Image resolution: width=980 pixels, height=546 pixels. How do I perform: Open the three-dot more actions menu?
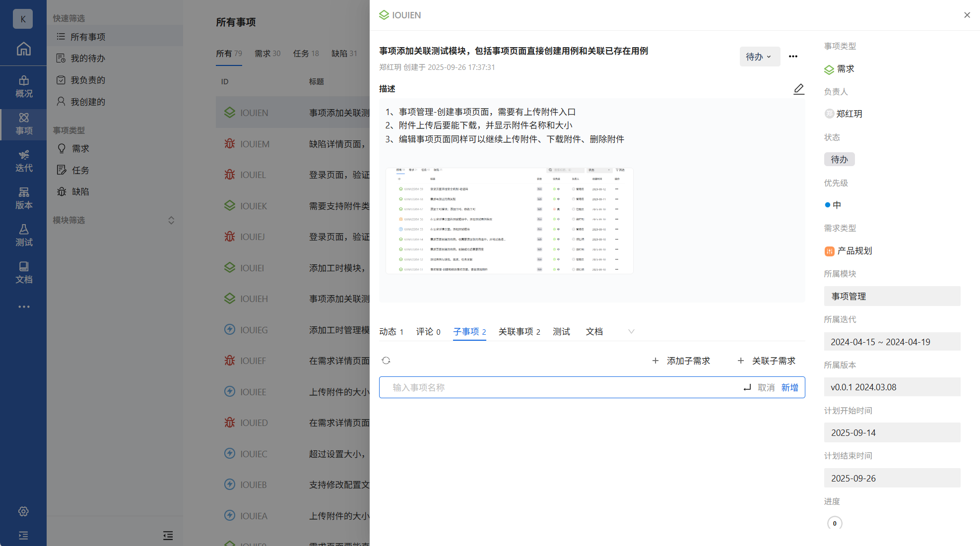[793, 57]
